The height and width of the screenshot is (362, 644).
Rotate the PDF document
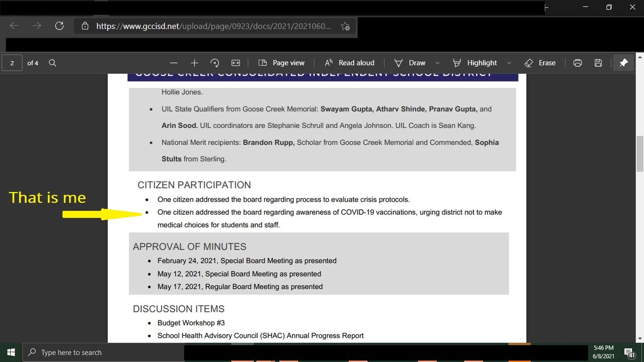pos(215,63)
